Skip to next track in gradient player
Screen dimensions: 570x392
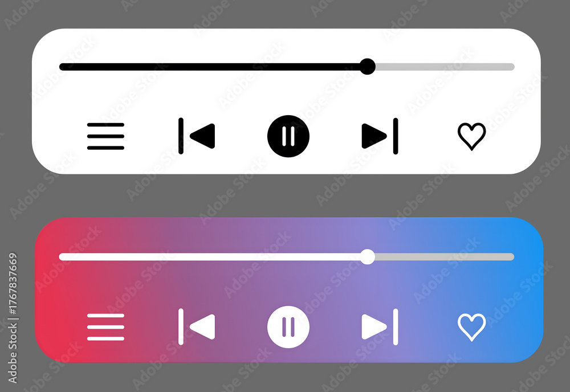point(380,326)
